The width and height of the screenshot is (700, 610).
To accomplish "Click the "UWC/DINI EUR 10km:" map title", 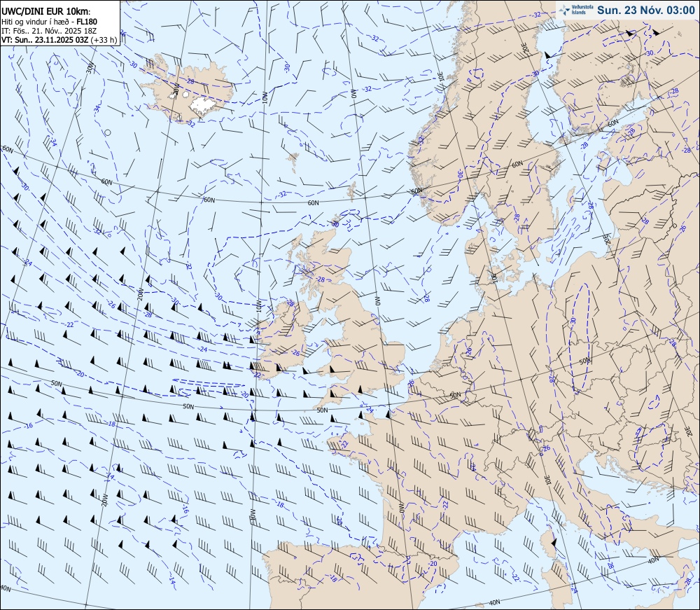I will [45, 12].
